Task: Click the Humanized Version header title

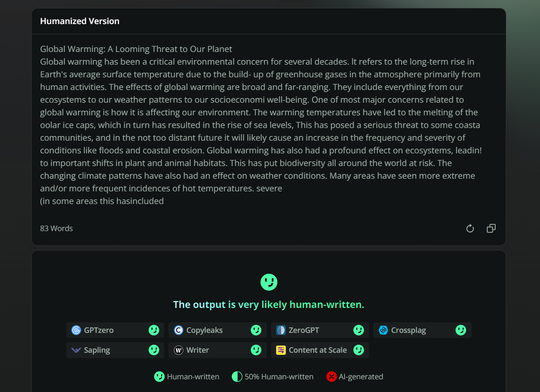Action: click(80, 21)
